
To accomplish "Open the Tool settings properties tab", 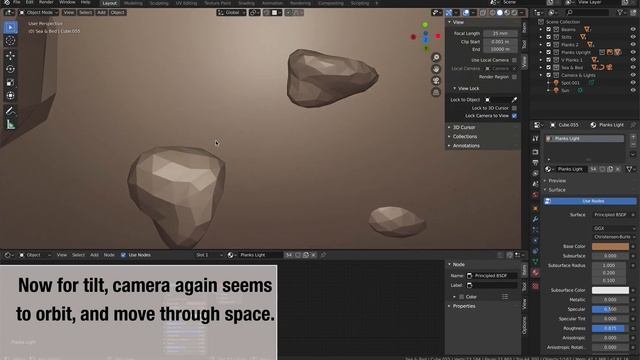I will pyautogui.click(x=535, y=139).
